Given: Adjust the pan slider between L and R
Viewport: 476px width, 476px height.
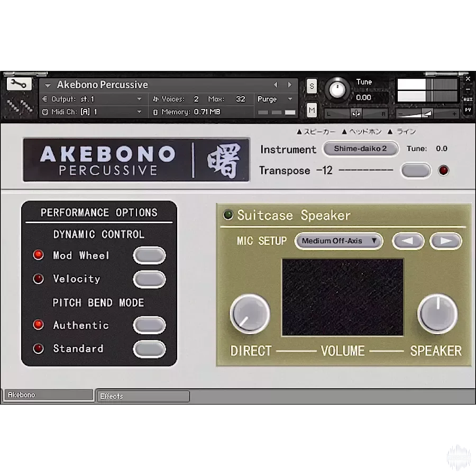Looking at the screenshot, I should pos(356,114).
